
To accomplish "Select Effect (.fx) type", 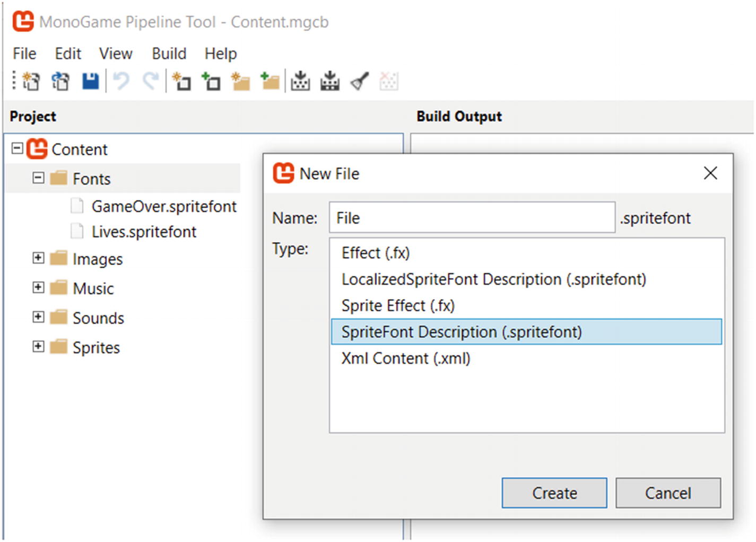I will pyautogui.click(x=526, y=253).
